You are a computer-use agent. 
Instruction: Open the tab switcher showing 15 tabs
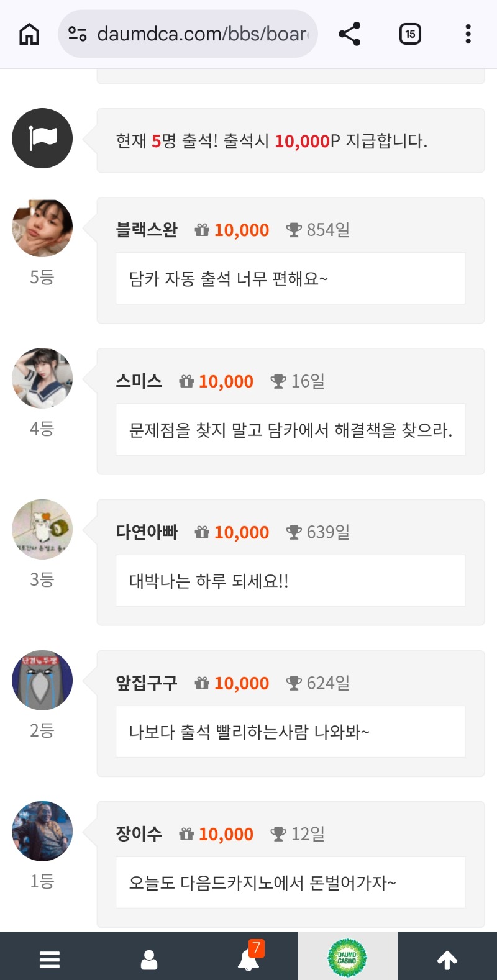(410, 34)
